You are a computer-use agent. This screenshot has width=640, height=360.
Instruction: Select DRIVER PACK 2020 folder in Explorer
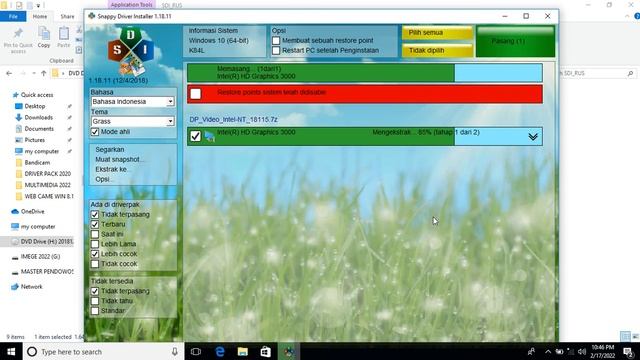[47, 174]
